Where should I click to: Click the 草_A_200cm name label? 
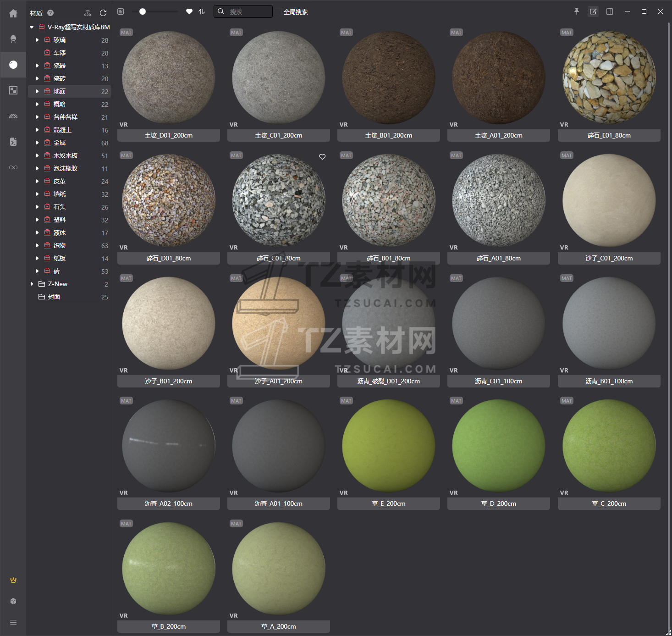click(279, 626)
